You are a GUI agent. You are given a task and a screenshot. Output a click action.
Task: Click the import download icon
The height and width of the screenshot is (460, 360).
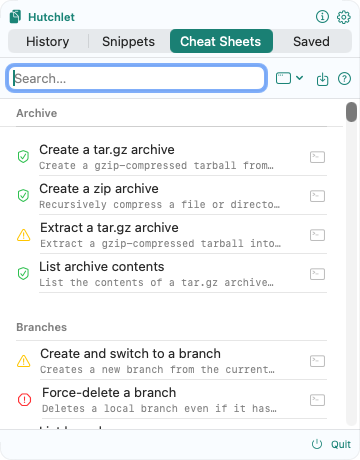[x=322, y=79]
